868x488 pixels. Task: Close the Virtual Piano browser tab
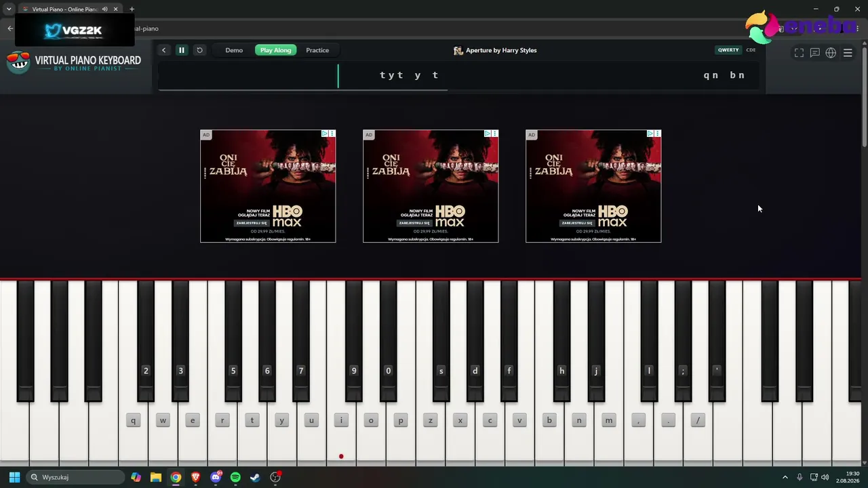click(115, 9)
